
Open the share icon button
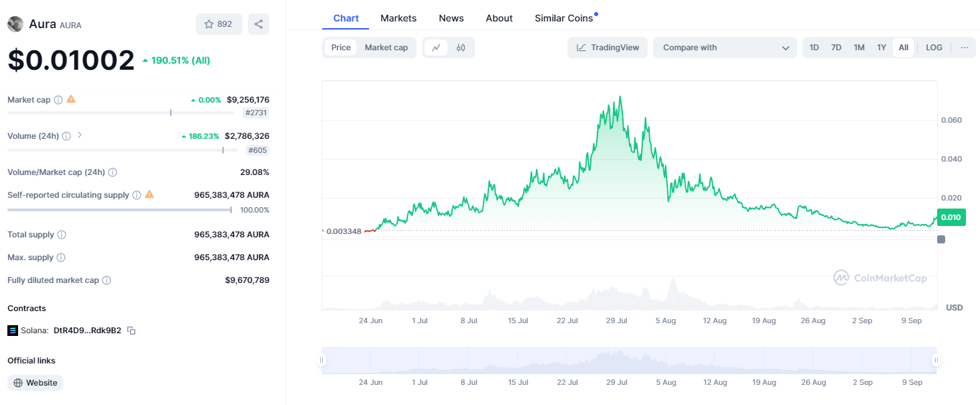(x=259, y=24)
